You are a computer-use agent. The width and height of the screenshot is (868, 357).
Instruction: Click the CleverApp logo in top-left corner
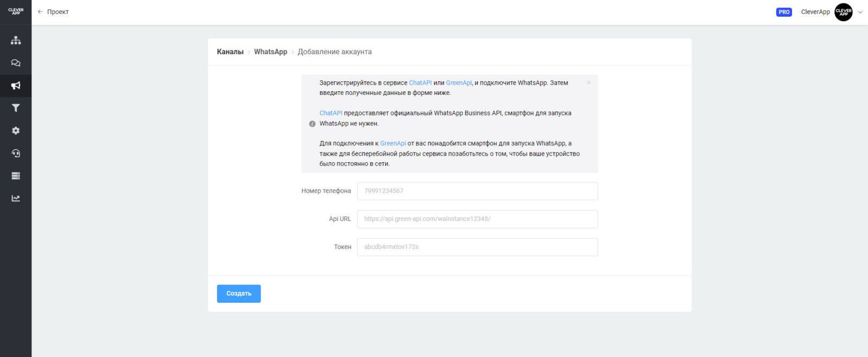click(x=16, y=11)
